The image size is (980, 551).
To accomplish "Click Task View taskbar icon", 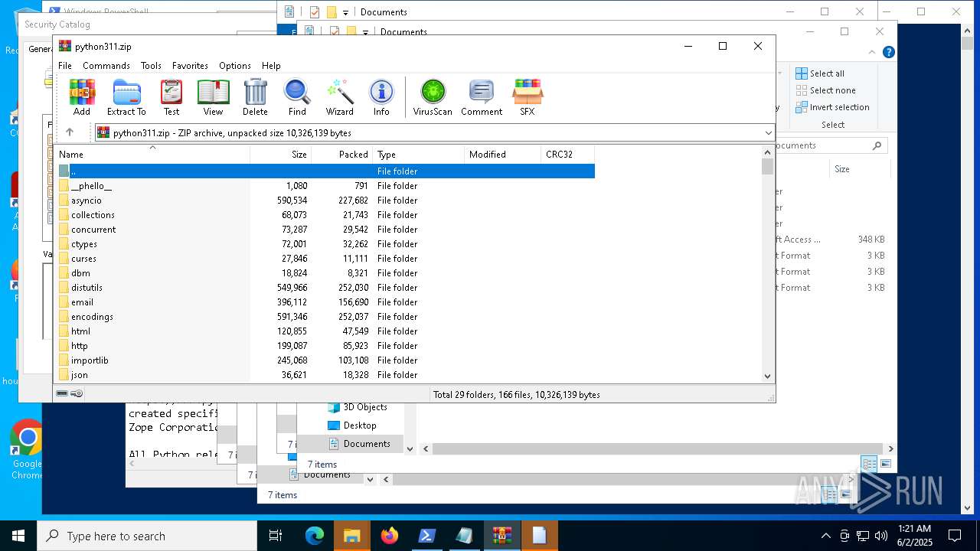I will point(276,536).
